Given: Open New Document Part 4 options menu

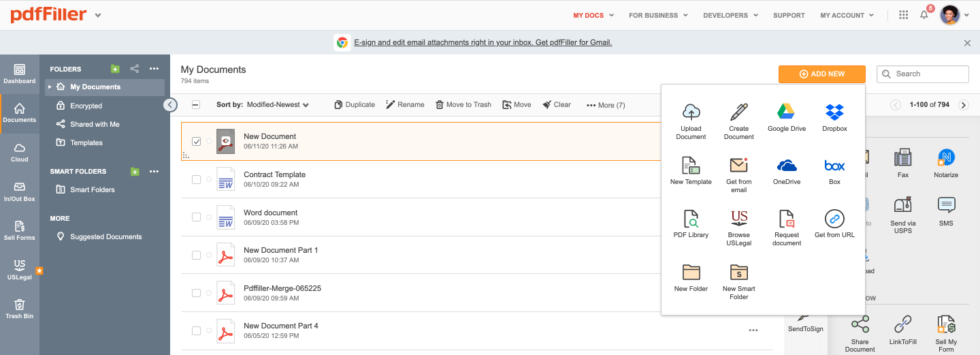Looking at the screenshot, I should (753, 330).
